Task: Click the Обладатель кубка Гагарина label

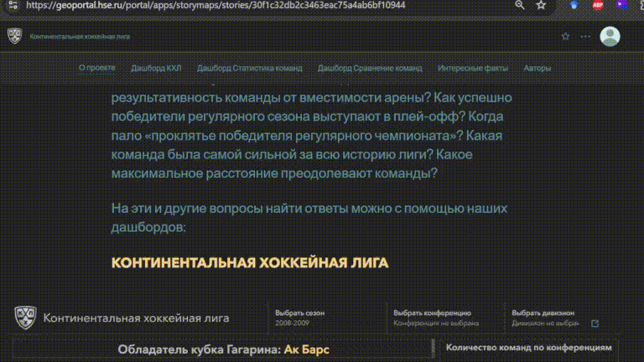Action: tap(200, 349)
